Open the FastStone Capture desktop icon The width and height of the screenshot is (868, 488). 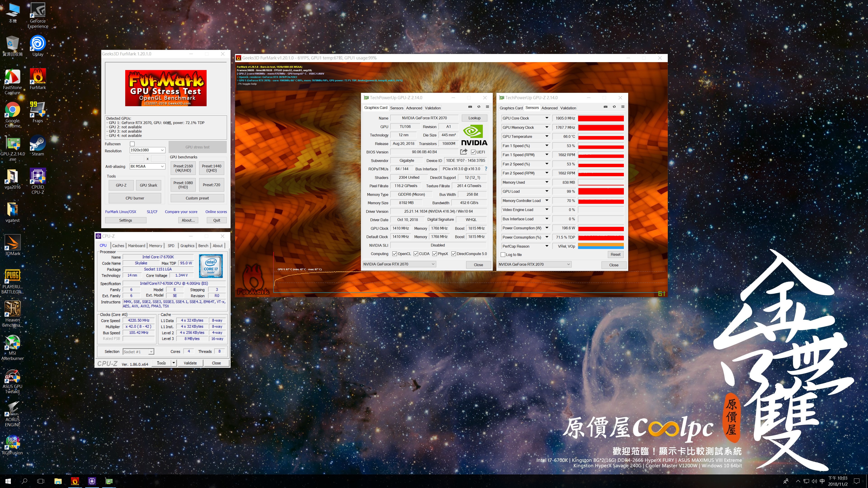(12, 82)
